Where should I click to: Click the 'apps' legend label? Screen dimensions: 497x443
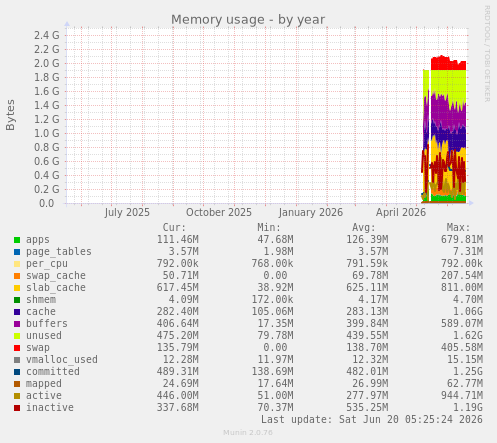38,240
